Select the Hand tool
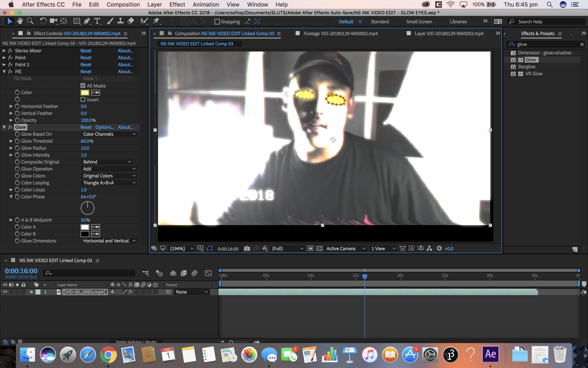Image resolution: width=588 pixels, height=368 pixels. [x=20, y=21]
